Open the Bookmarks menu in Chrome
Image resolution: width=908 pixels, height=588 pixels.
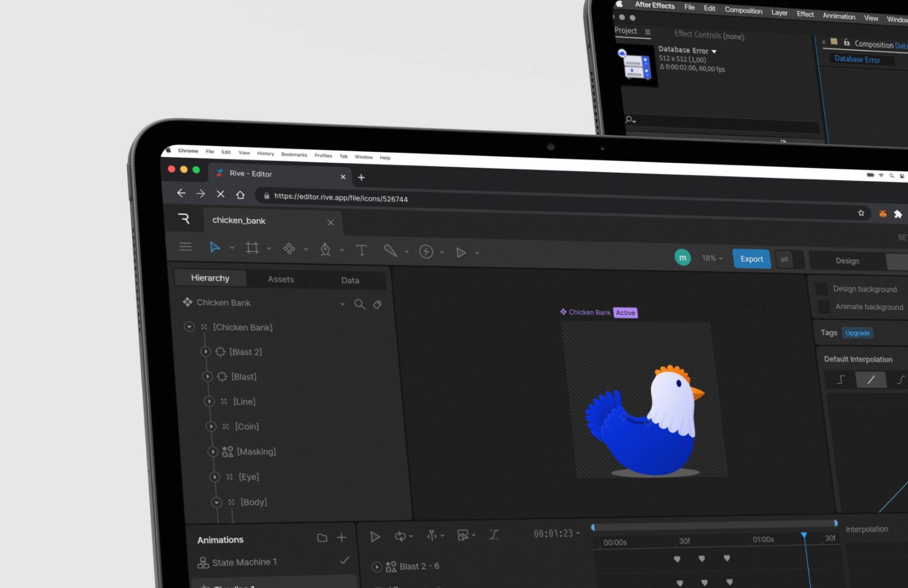pos(293,155)
